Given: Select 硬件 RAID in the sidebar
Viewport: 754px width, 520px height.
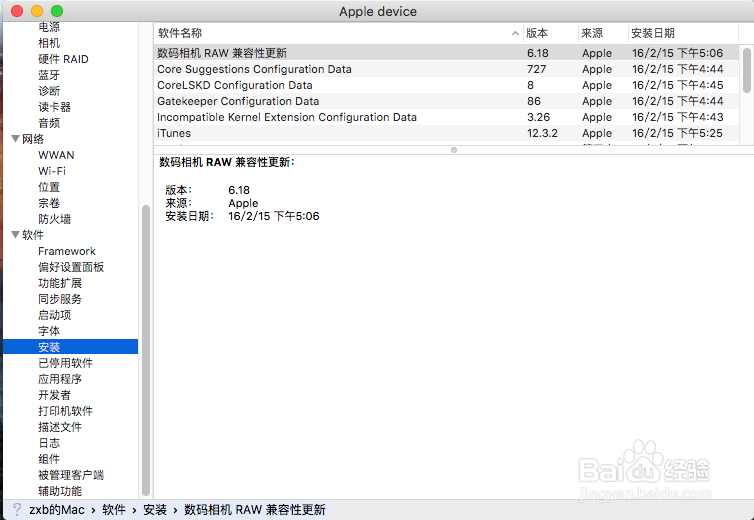Looking at the screenshot, I should 63,59.
